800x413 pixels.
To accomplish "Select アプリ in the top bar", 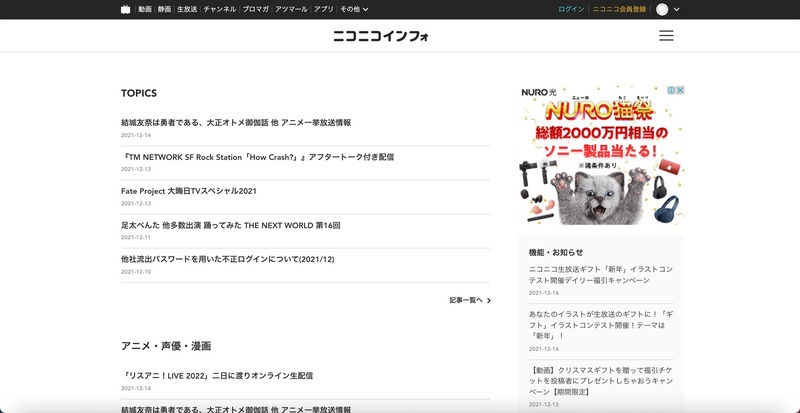I will tap(323, 9).
